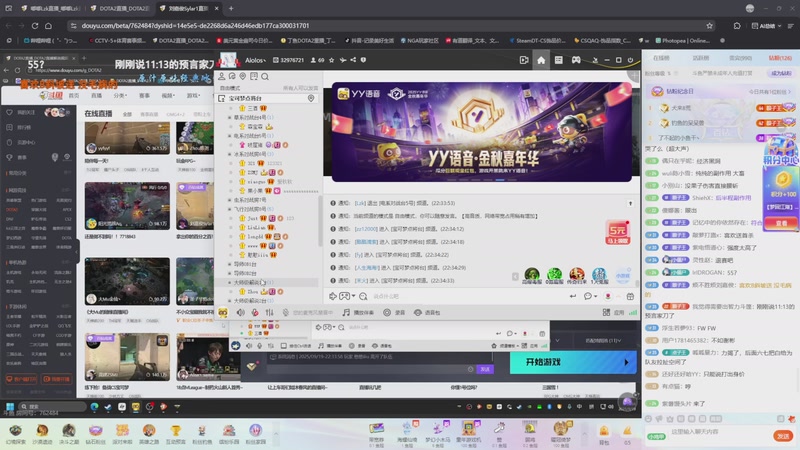This screenshot has height=450, width=800.
Task: Click the share icon in YY header
Action: (x=353, y=60)
